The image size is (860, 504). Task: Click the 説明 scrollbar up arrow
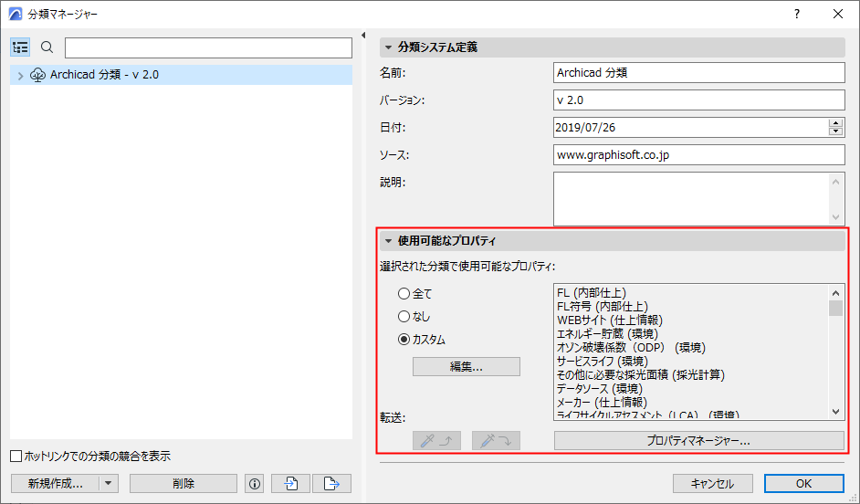pyautogui.click(x=836, y=182)
